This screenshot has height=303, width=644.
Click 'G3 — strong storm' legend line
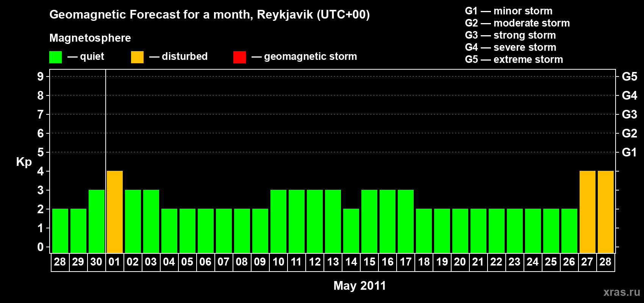click(510, 35)
